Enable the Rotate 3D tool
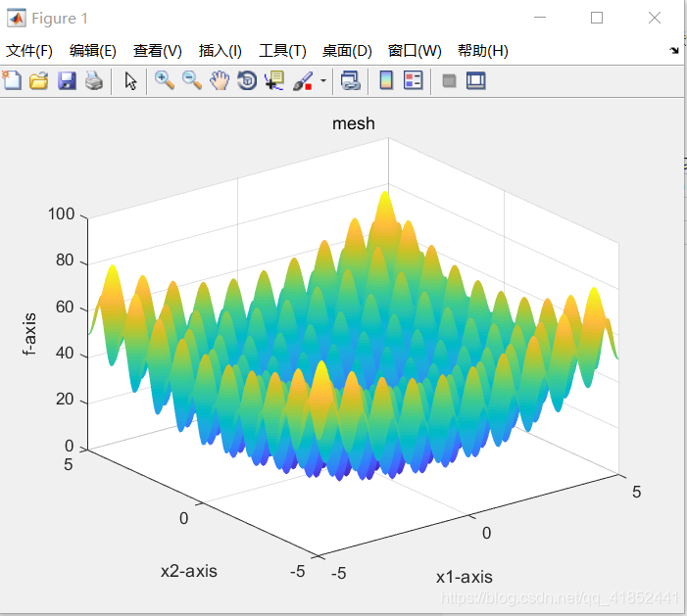Image resolution: width=687 pixels, height=616 pixels. coord(247,80)
